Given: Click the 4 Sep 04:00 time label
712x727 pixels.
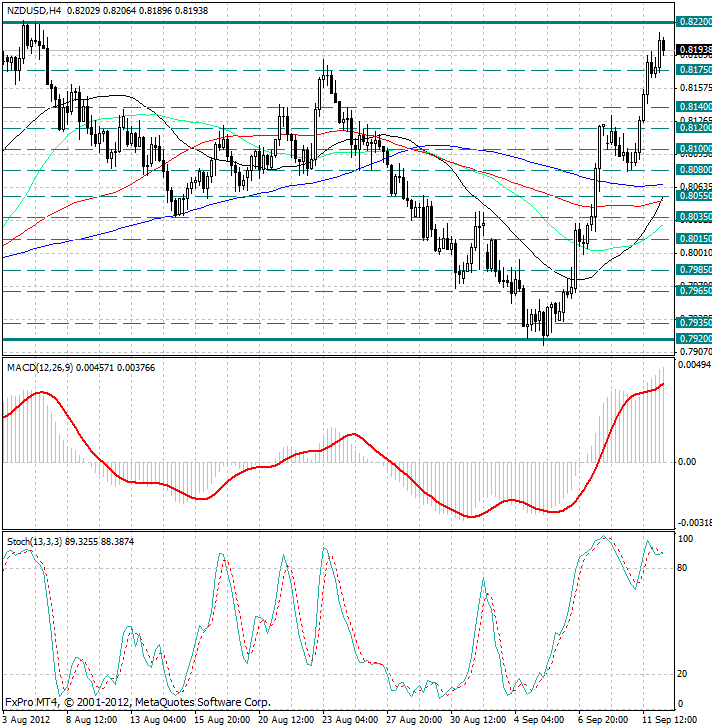Looking at the screenshot, I should pos(539,720).
